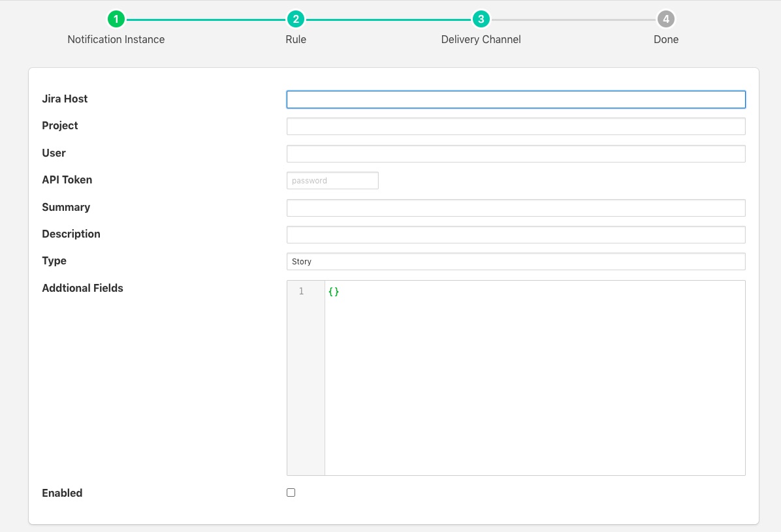The height and width of the screenshot is (532, 781).
Task: Click the step 1 circle icon
Action: tap(116, 19)
